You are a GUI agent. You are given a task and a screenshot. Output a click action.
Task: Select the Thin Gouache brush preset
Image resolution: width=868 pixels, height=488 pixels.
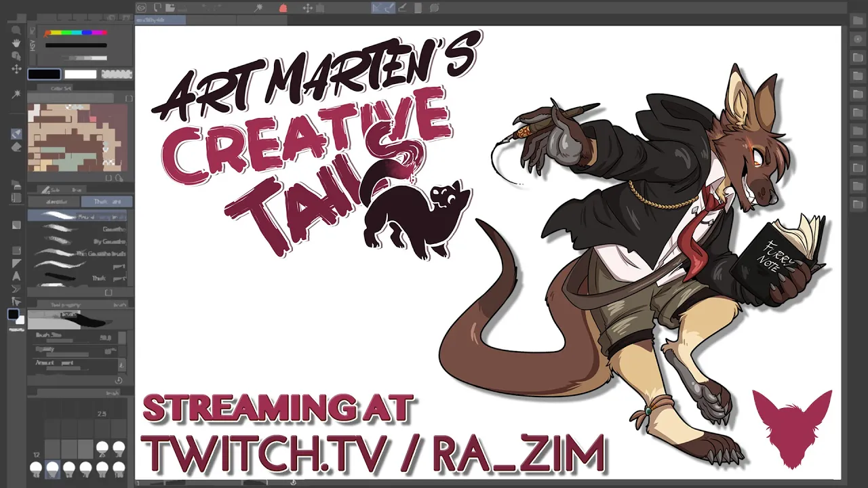click(x=77, y=253)
